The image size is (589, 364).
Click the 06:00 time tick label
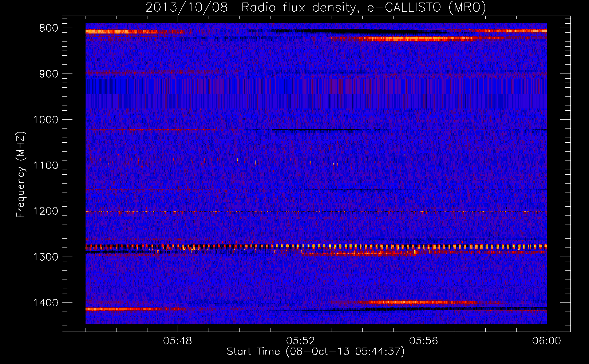pos(547,341)
